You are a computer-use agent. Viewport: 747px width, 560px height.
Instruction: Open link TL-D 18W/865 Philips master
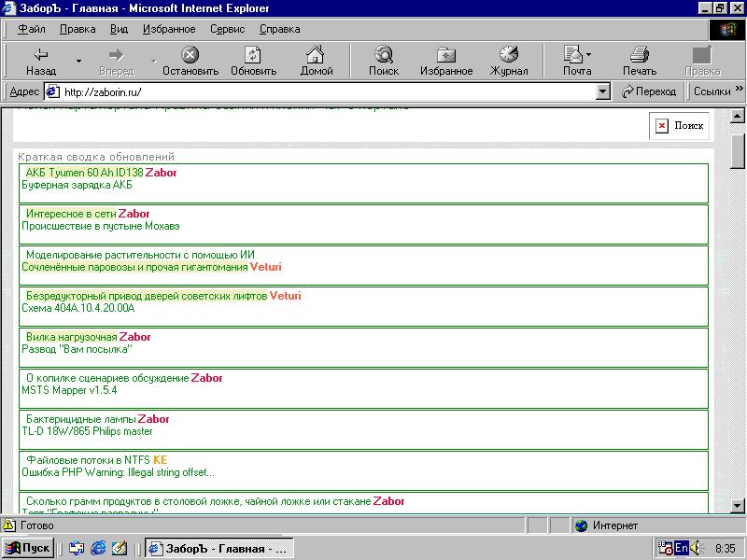[87, 431]
